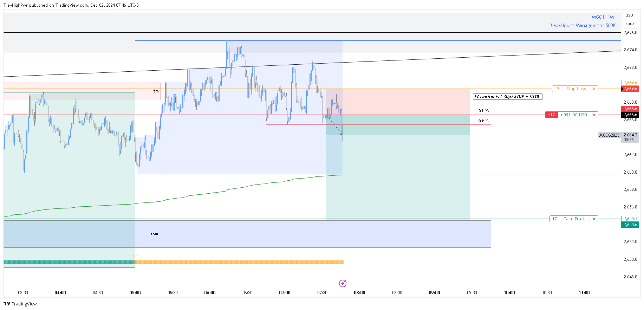Click the -17 position quantity box

(x=552, y=115)
